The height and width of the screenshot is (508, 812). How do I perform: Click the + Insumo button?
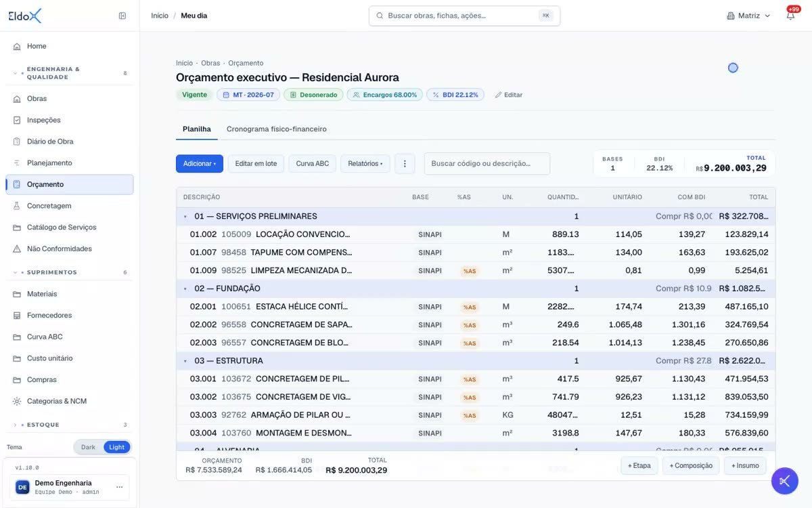(745, 465)
